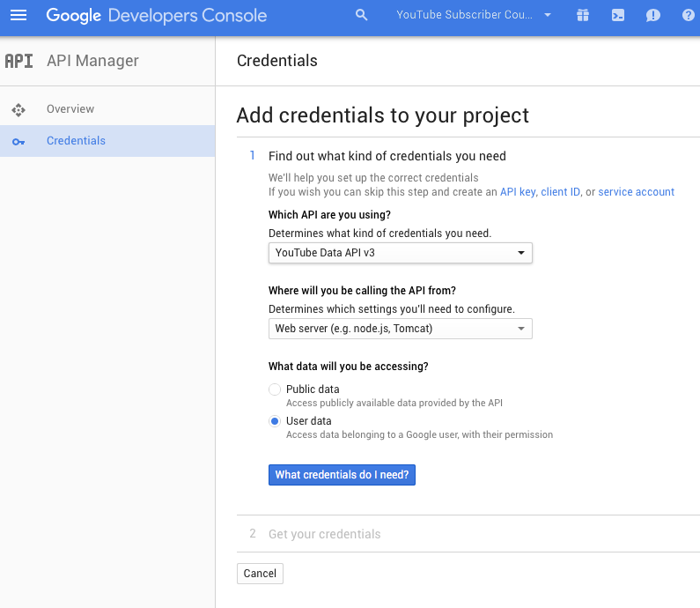Screen dimensions: 700x608
Task: Follow the service account link
Action: [x=636, y=191]
